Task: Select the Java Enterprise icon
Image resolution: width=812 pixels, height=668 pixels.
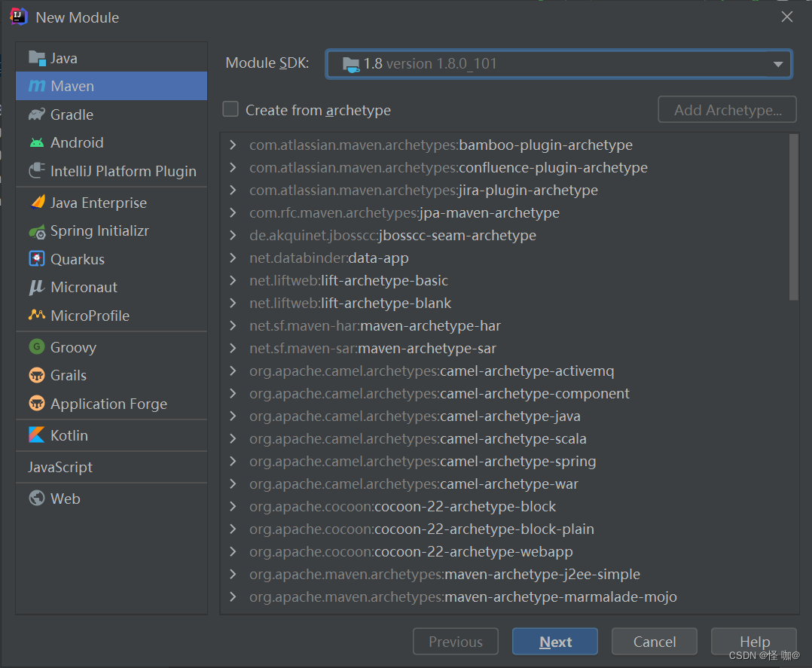Action: 38,203
